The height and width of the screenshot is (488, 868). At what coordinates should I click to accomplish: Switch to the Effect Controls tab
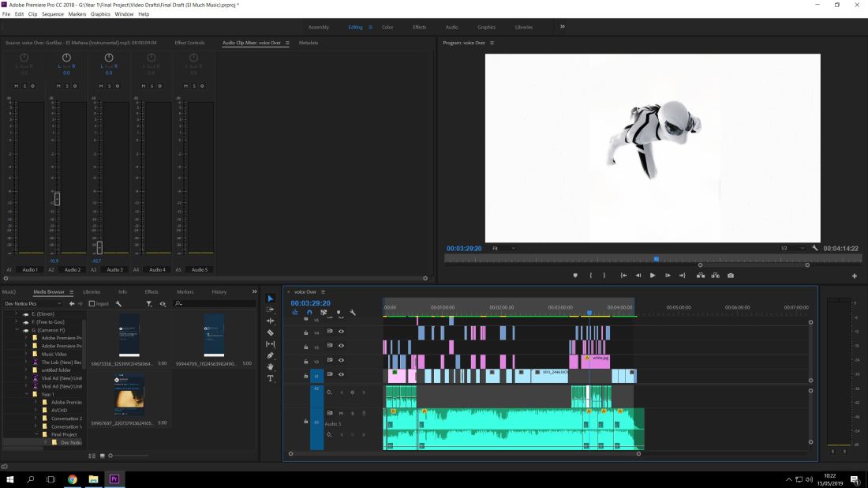[x=189, y=43]
